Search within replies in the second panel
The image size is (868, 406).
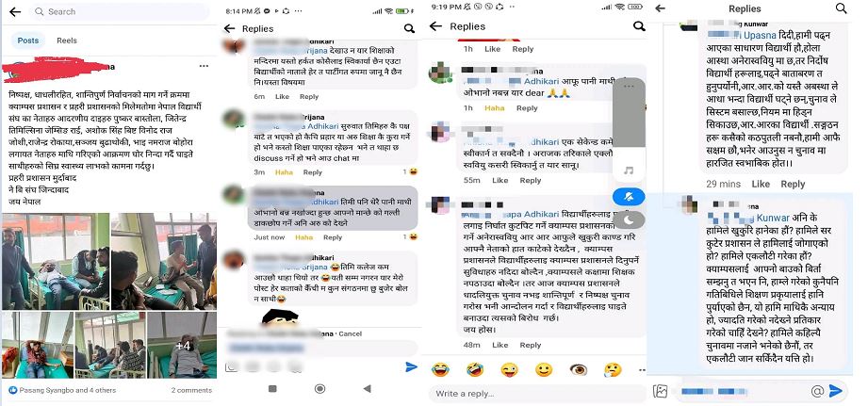click(x=409, y=29)
